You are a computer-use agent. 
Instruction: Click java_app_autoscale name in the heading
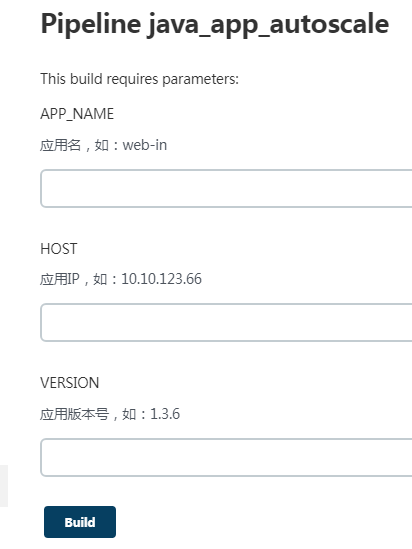[x=268, y=25]
